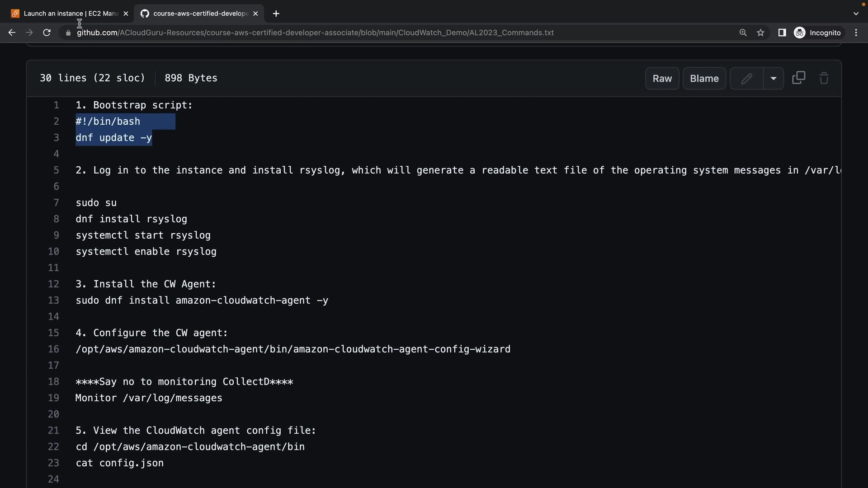Expand the tab search chevron
This screenshot has height=488, width=868.
click(855, 14)
